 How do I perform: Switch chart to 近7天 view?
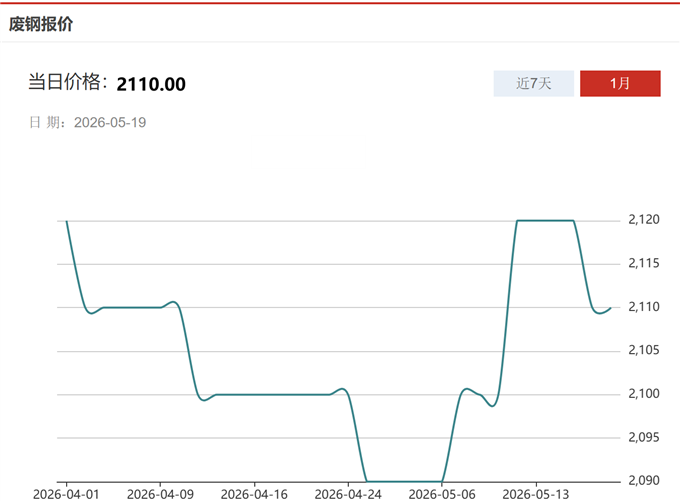click(533, 83)
